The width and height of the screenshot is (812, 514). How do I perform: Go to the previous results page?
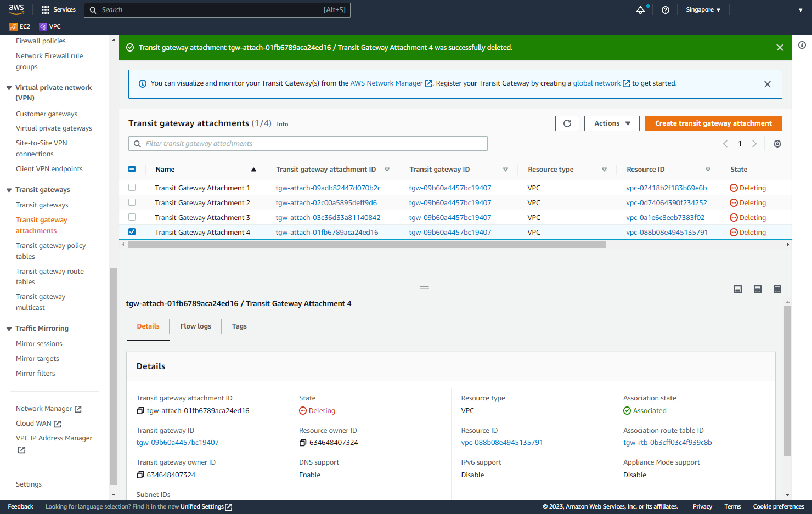pos(725,144)
